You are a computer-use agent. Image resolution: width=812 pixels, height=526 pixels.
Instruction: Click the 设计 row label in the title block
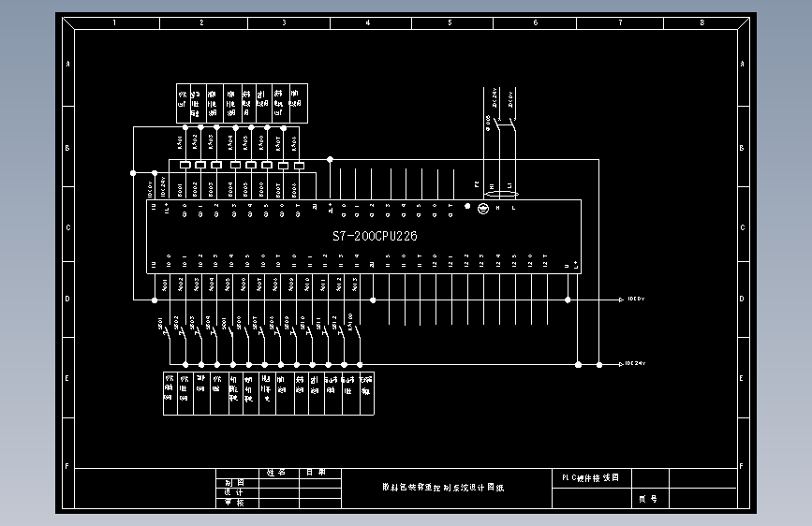233,492
